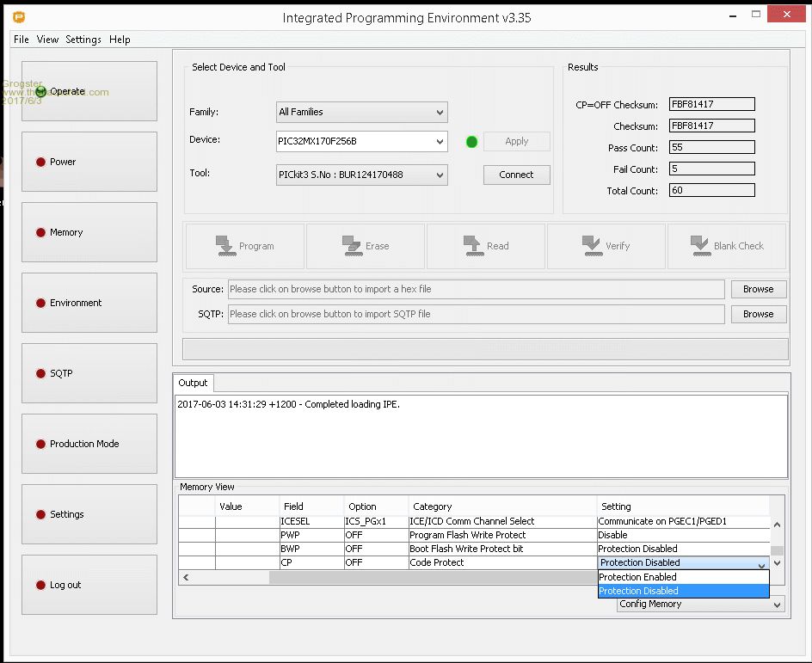Click the Blank Check icon button
This screenshot has height=663, width=812.
[726, 246]
